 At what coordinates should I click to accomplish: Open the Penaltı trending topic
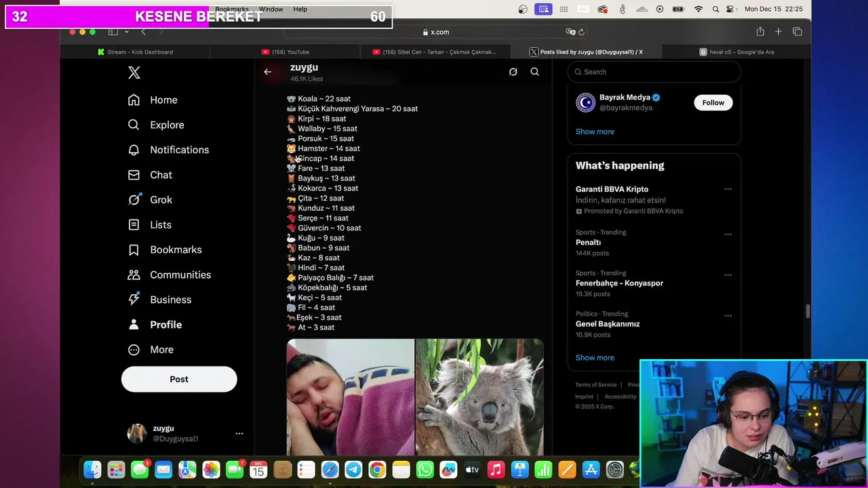(588, 243)
